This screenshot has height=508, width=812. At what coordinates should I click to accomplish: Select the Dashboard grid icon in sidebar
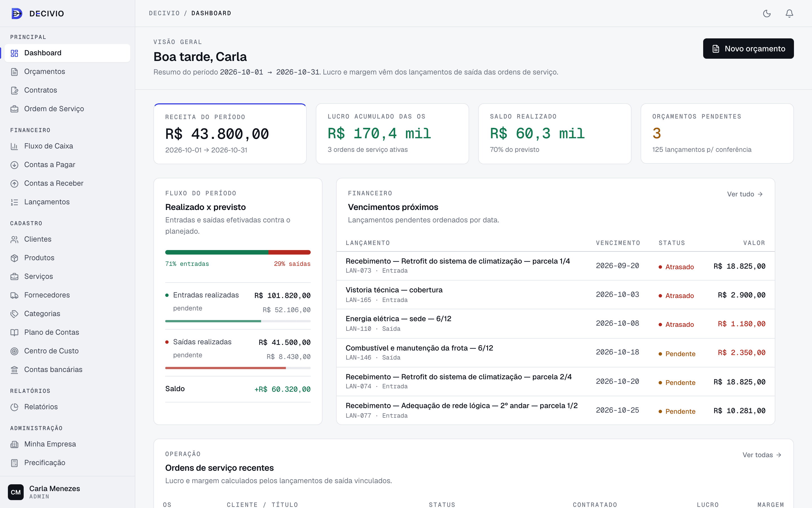pyautogui.click(x=14, y=53)
